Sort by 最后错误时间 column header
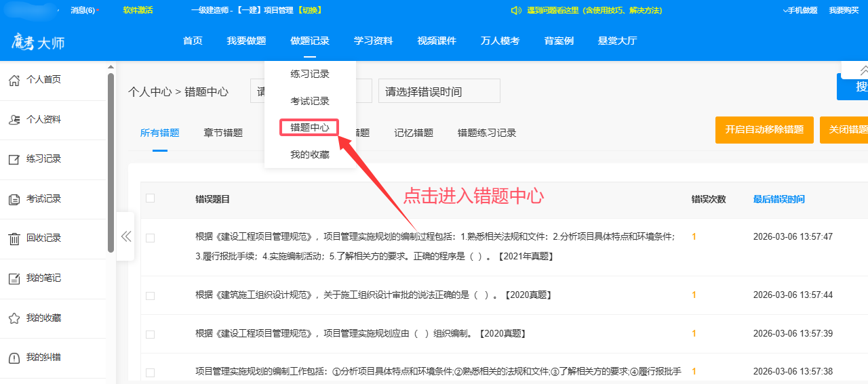 point(778,199)
